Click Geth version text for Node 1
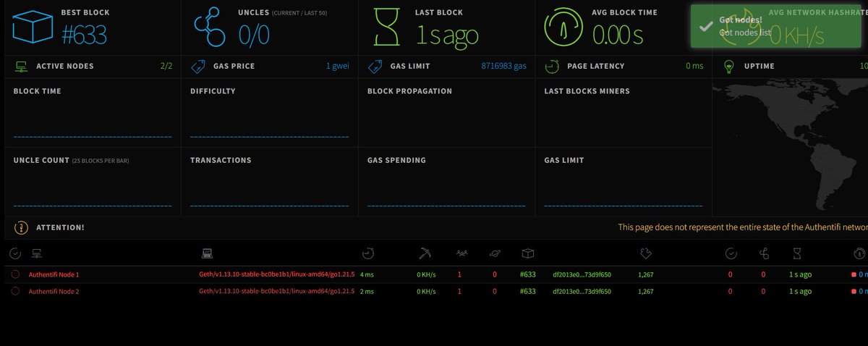Viewport: 868px width, 346px height. click(x=276, y=275)
